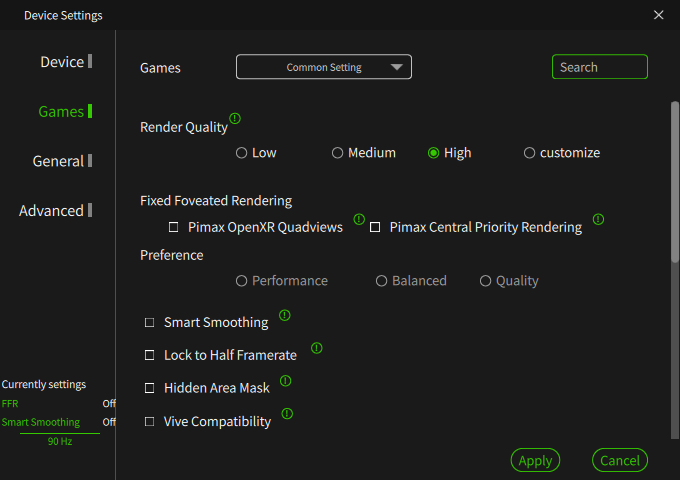
Task: Click the Vive Compatibility info icon
Action: [x=287, y=414]
